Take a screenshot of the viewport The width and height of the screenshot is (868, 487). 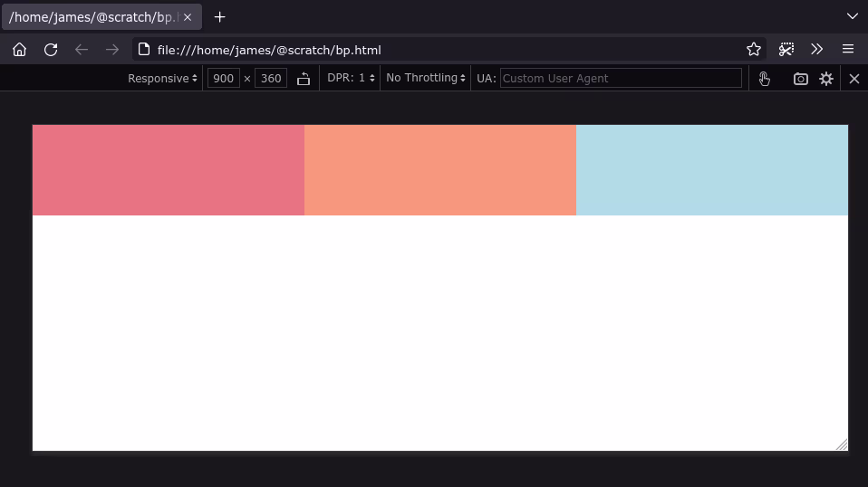[800, 79]
